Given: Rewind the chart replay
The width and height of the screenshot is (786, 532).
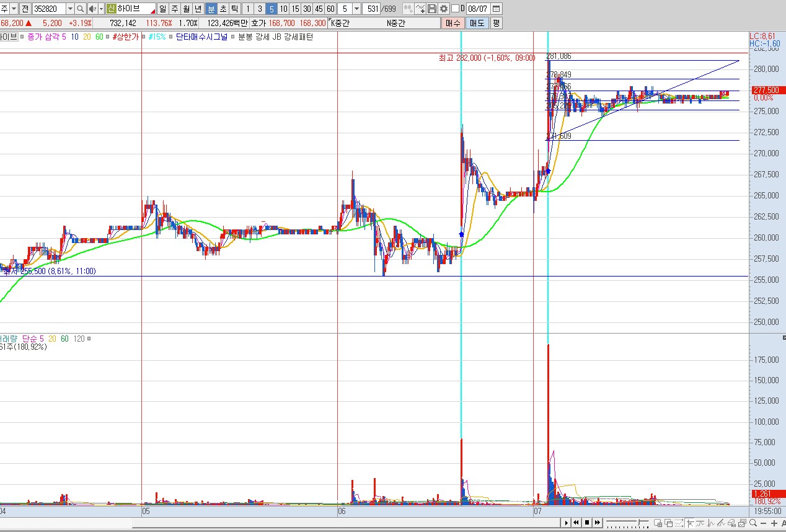Looking at the screenshot, I should pyautogui.click(x=576, y=523).
